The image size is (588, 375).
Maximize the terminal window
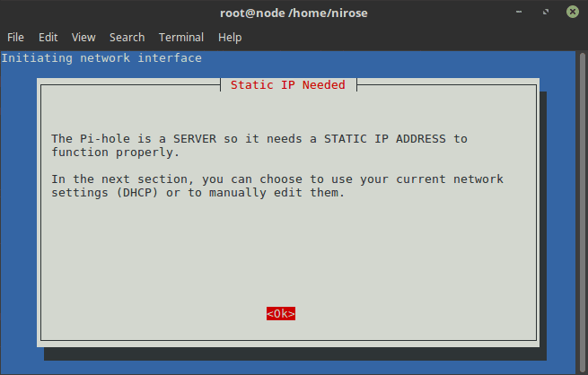click(x=546, y=12)
